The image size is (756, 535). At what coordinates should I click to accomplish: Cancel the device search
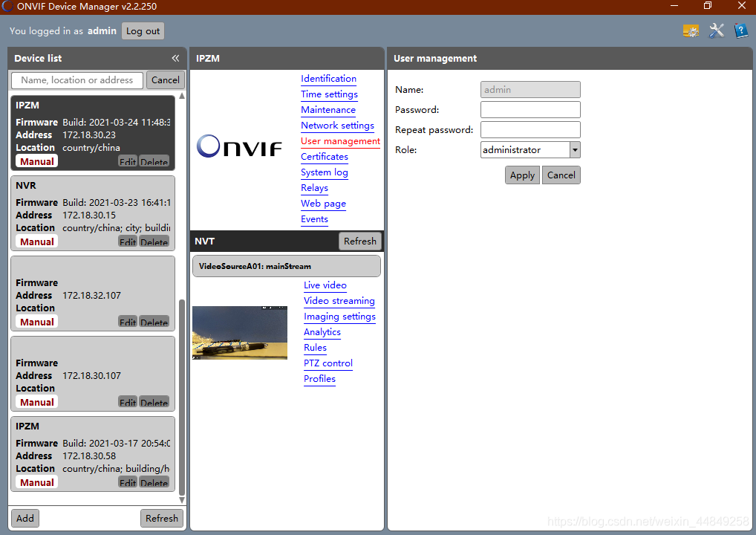coord(166,80)
